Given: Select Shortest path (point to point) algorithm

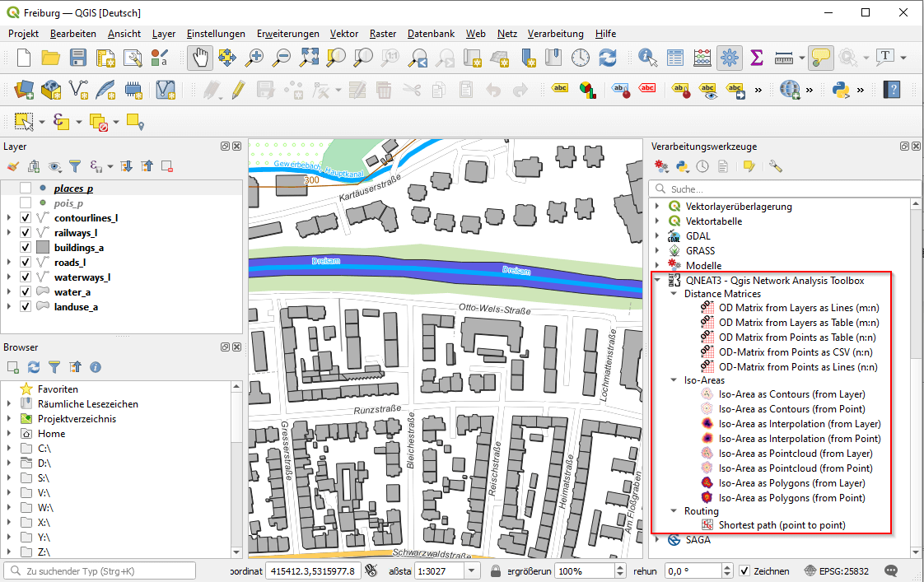Looking at the screenshot, I should pyautogui.click(x=781, y=525).
